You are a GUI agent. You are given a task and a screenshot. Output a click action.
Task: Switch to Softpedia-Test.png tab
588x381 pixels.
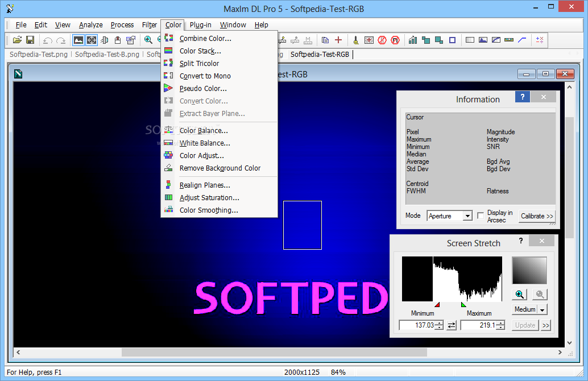coord(39,55)
